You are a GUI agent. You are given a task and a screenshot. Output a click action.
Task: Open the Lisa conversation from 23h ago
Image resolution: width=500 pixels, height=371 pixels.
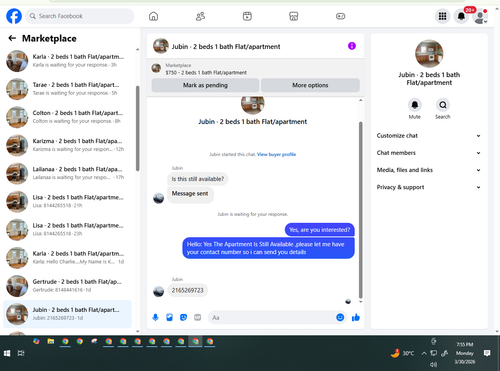(x=68, y=230)
